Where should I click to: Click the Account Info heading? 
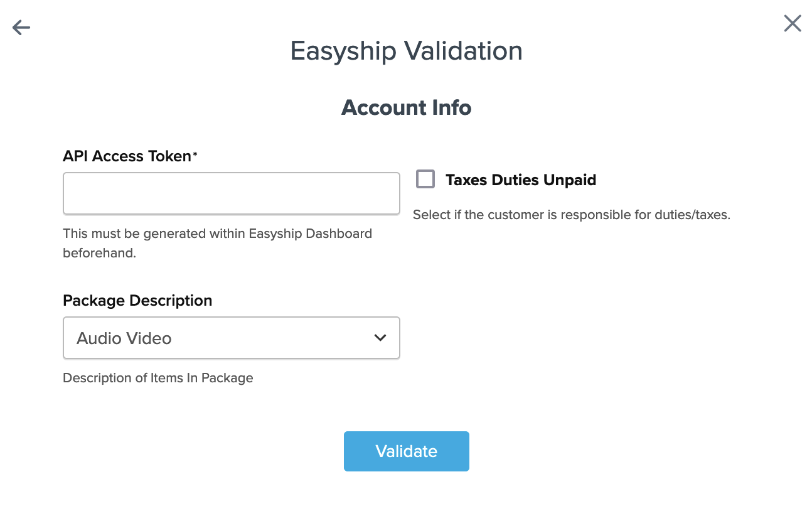coord(406,108)
